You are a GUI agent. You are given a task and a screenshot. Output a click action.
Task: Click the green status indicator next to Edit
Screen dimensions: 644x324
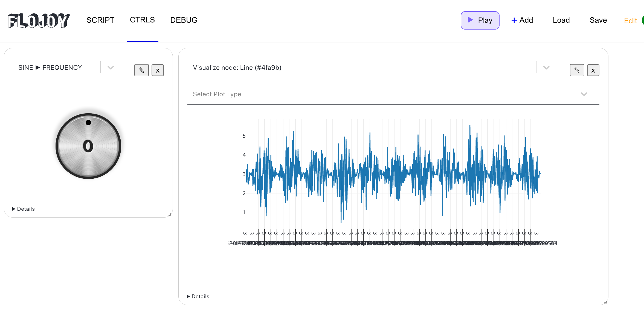(643, 20)
